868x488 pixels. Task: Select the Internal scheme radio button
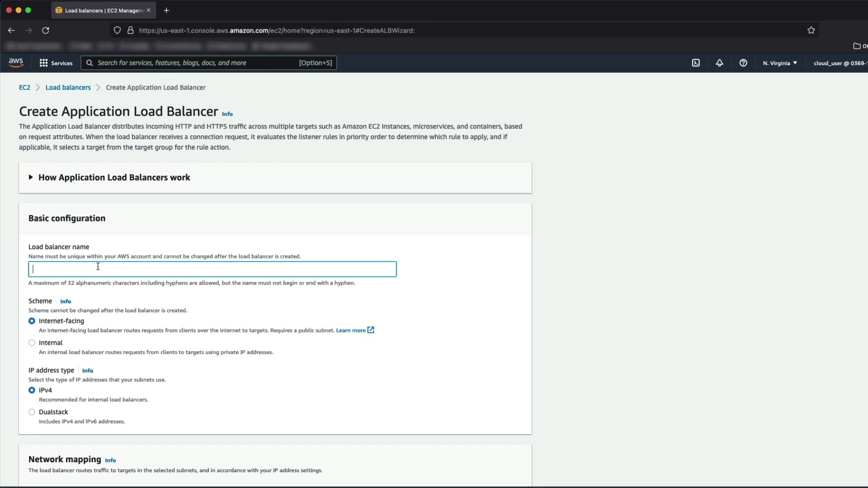coord(32,343)
